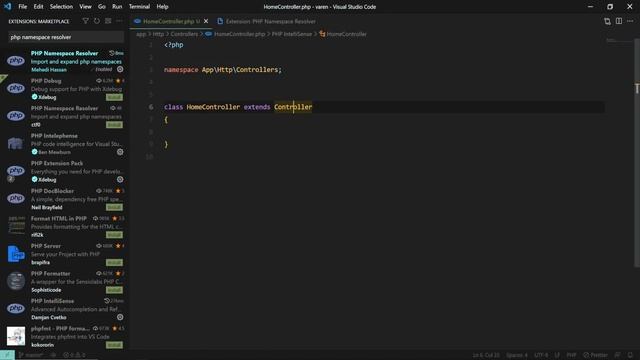Click PHP Server blue file icon
This screenshot has width=640, height=360.
tap(16, 253)
